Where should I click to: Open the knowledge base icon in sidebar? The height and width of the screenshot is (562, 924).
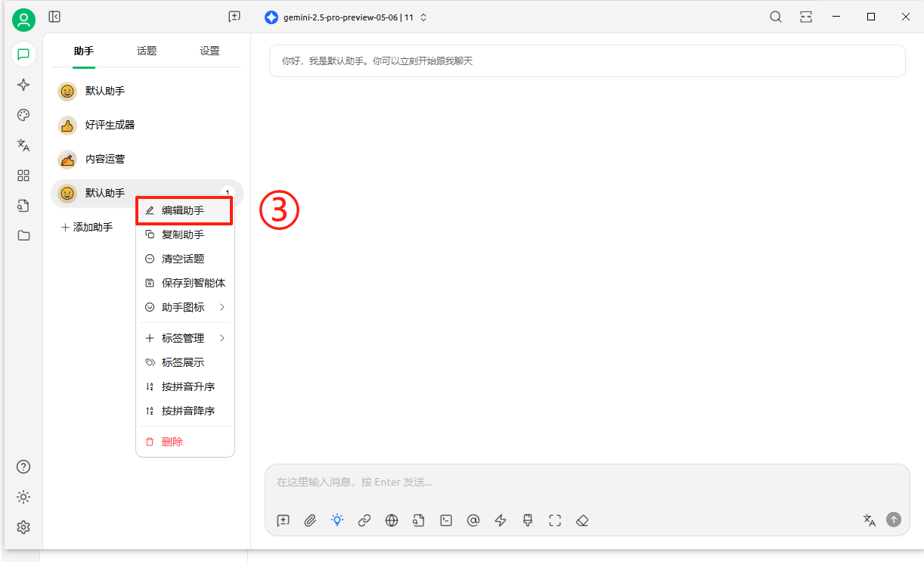tap(23, 205)
